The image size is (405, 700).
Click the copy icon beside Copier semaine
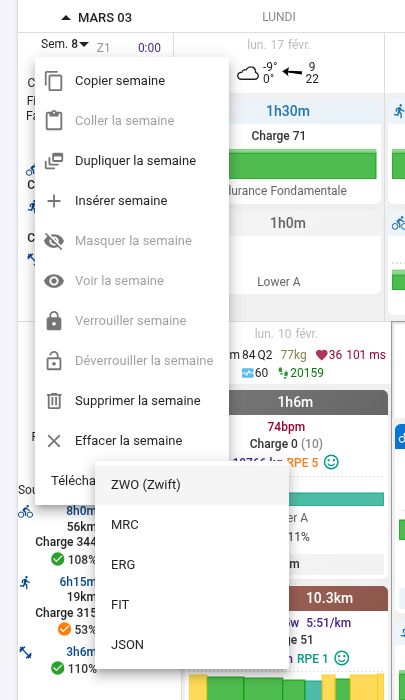[x=54, y=81]
